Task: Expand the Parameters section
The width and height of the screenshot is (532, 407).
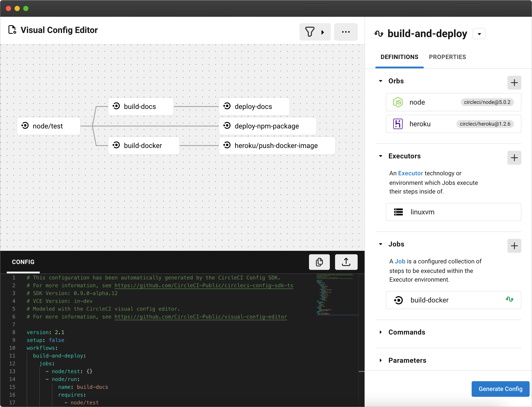Action: (x=380, y=361)
